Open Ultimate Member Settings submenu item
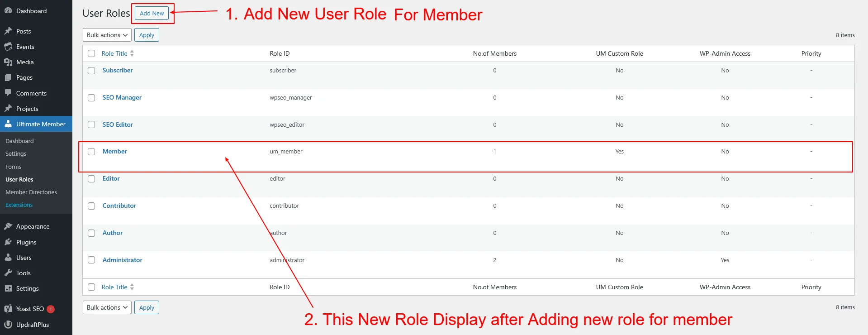This screenshot has height=335, width=868. [16, 154]
